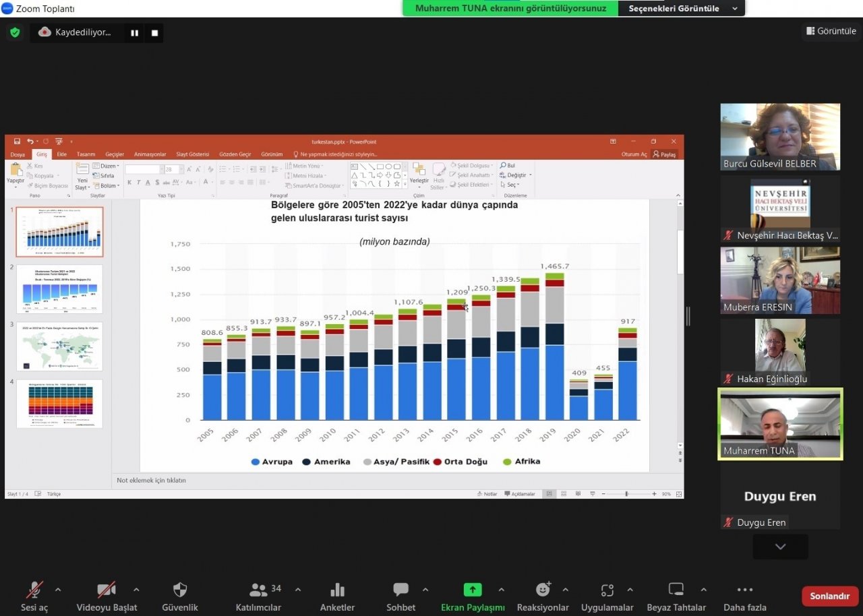Open Whiteboards (Beyaz Tahtalar) icon
Screen dimensions: 863x616
coord(676,591)
